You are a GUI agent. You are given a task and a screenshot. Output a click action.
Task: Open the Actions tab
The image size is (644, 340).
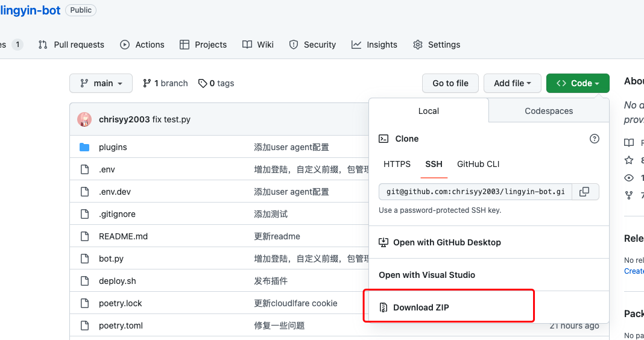(x=142, y=45)
